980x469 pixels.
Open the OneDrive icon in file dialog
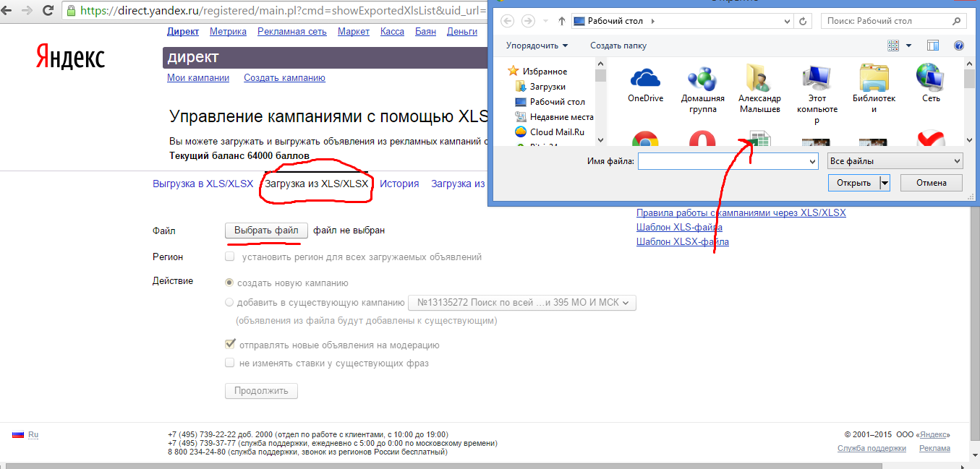[645, 84]
